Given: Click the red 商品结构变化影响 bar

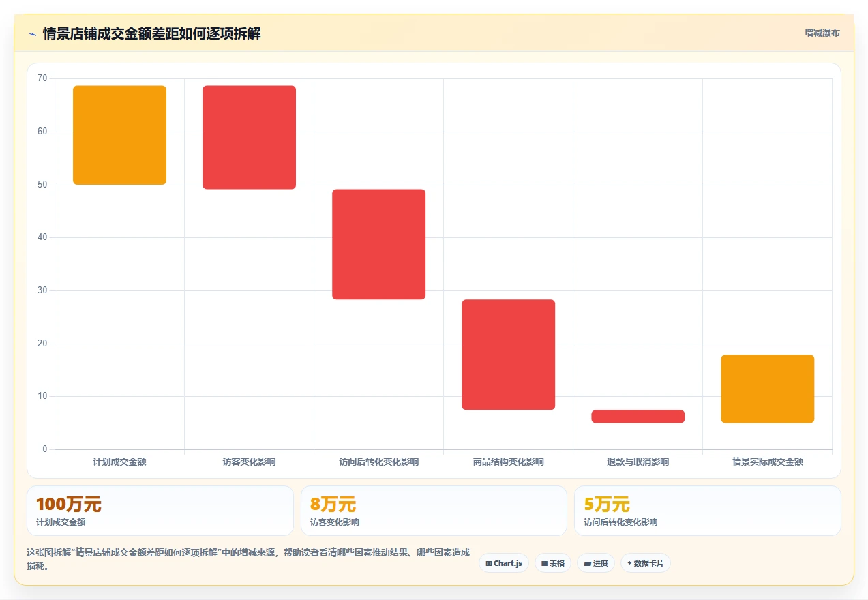Looking at the screenshot, I should tap(508, 355).
